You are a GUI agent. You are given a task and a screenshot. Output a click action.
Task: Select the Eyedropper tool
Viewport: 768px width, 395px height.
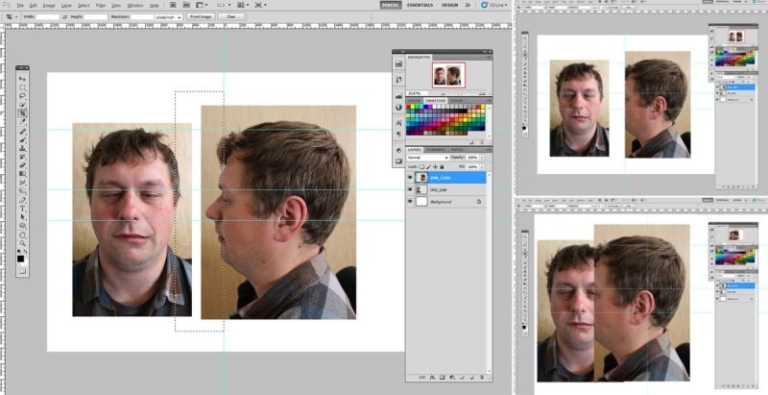[x=22, y=122]
